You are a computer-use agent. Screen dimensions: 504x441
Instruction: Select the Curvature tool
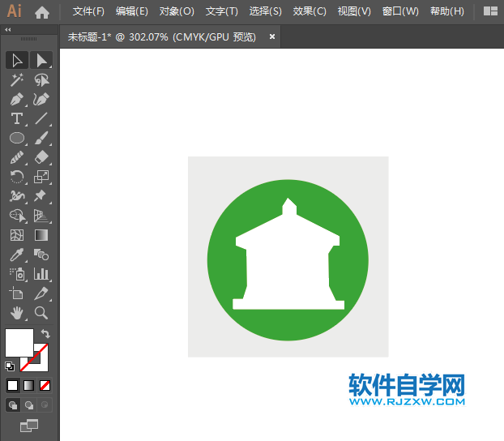click(x=41, y=100)
